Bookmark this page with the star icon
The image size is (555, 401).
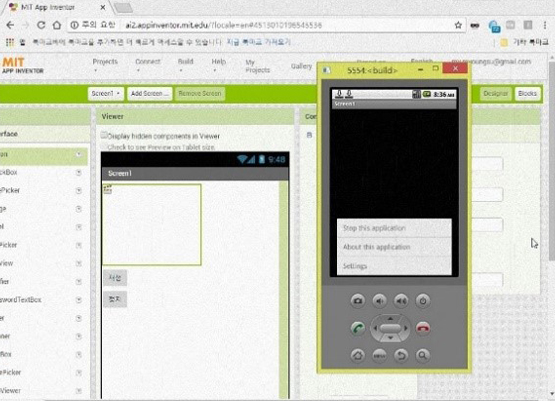pos(458,25)
